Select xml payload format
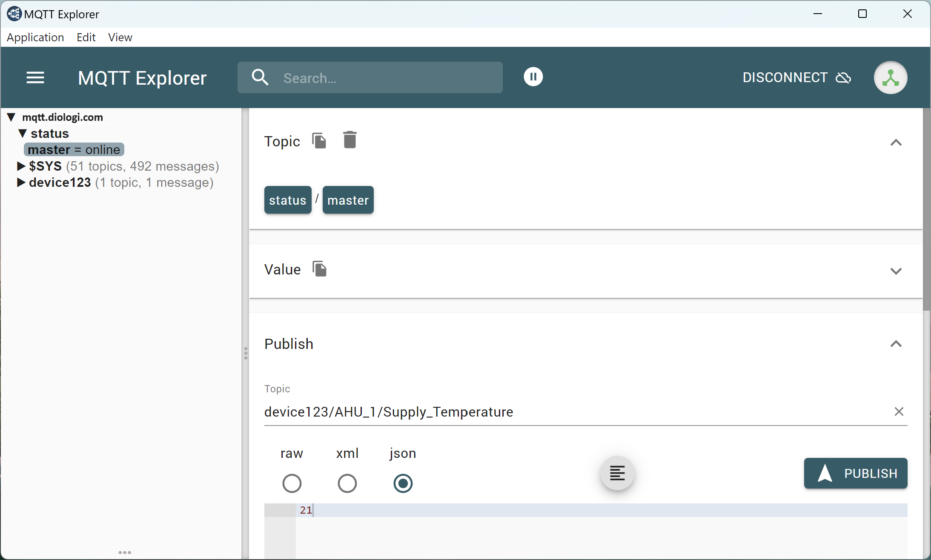The width and height of the screenshot is (931, 560). pyautogui.click(x=347, y=483)
